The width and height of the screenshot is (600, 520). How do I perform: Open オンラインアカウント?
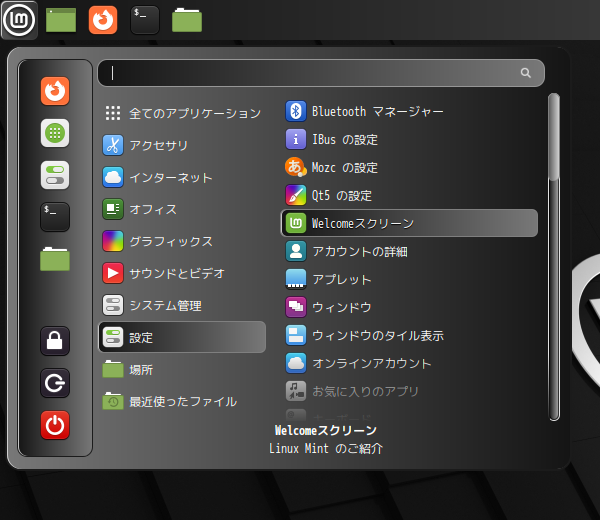pos(409,363)
